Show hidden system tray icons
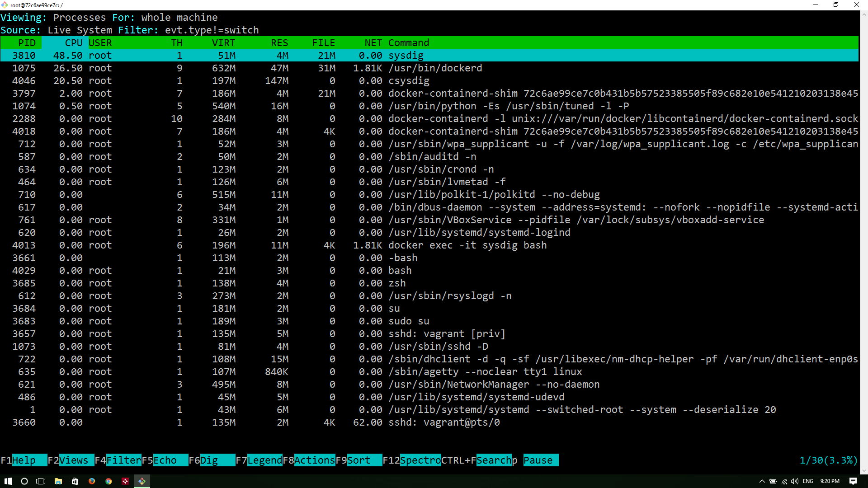 tap(762, 481)
